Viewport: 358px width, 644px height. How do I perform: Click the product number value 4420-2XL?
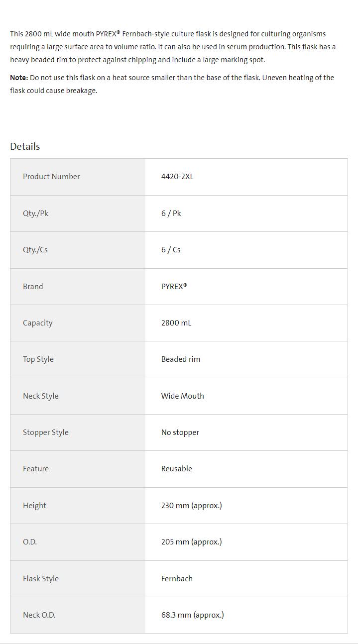[177, 177]
